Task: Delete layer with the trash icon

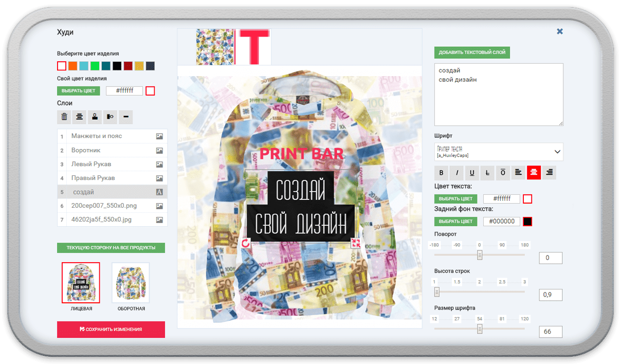Action: click(x=64, y=117)
